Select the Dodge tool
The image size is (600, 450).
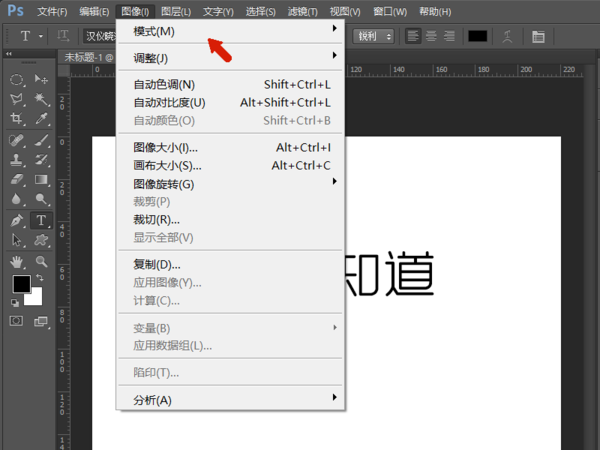point(41,199)
